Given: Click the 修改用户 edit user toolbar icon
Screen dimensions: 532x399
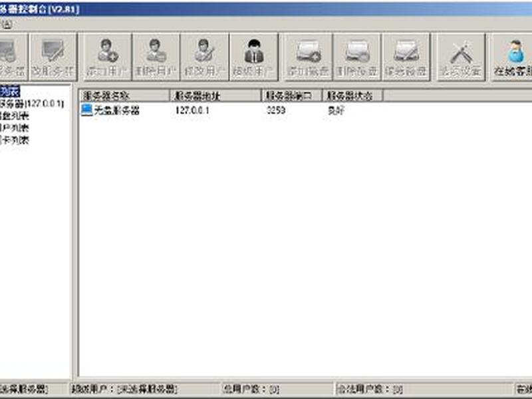Looking at the screenshot, I should pos(205,57).
